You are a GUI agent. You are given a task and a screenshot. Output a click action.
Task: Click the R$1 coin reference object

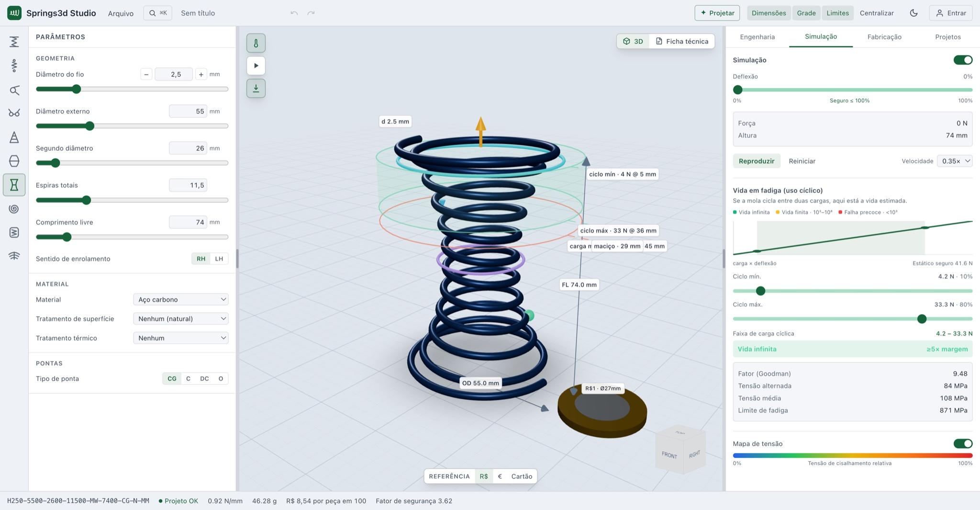(x=602, y=411)
